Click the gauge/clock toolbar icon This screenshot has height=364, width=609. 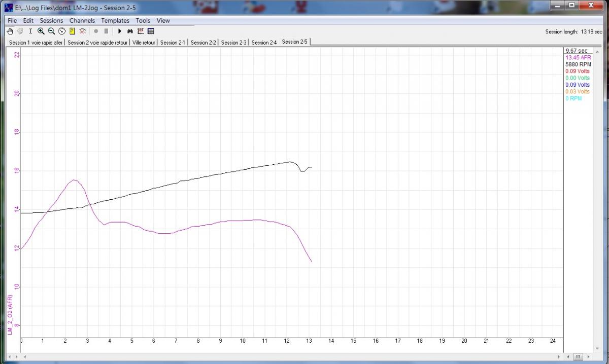[62, 31]
